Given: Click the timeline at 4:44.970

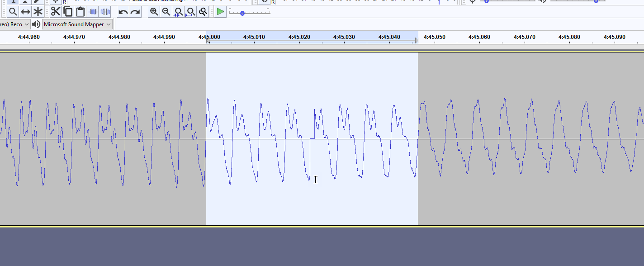Looking at the screenshot, I should 74,37.
